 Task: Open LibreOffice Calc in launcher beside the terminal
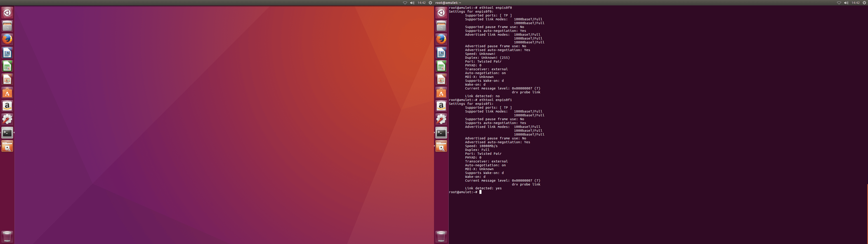click(441, 66)
